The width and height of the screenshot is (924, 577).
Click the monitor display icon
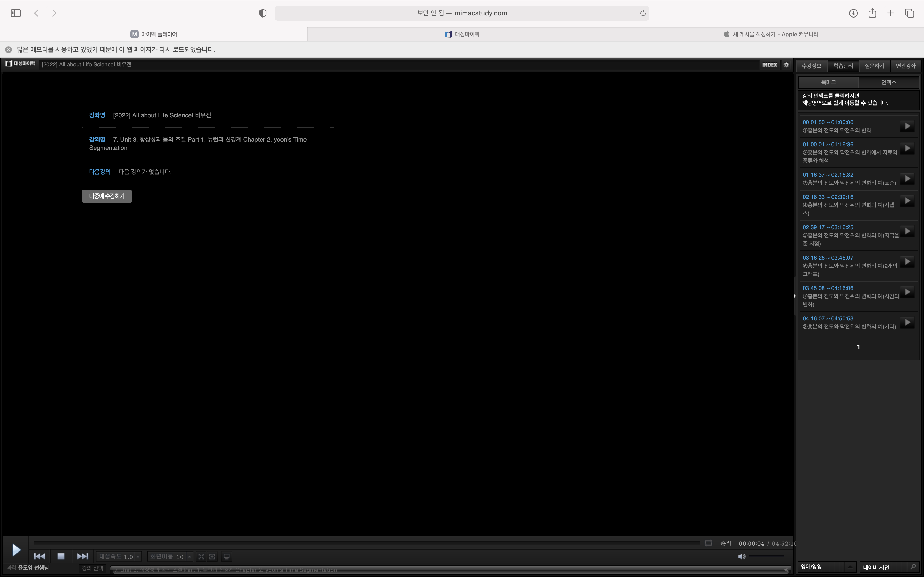[x=226, y=557]
